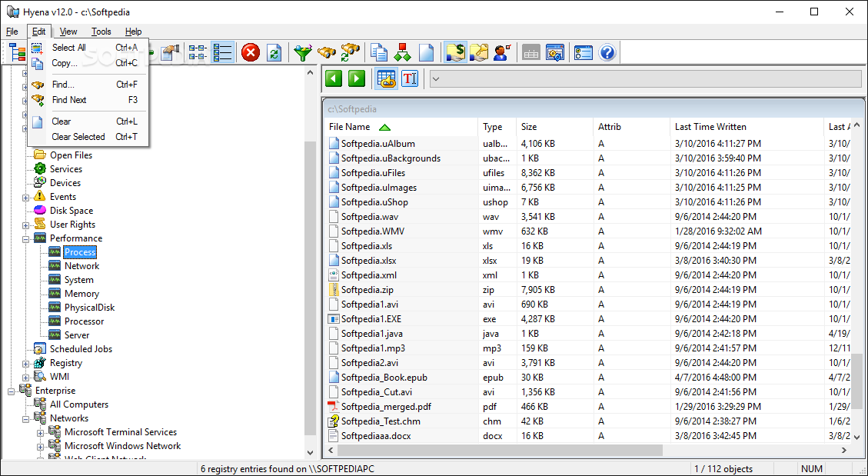Expand the WMI tree node
Viewport: 868px width, 476px height.
click(x=25, y=378)
